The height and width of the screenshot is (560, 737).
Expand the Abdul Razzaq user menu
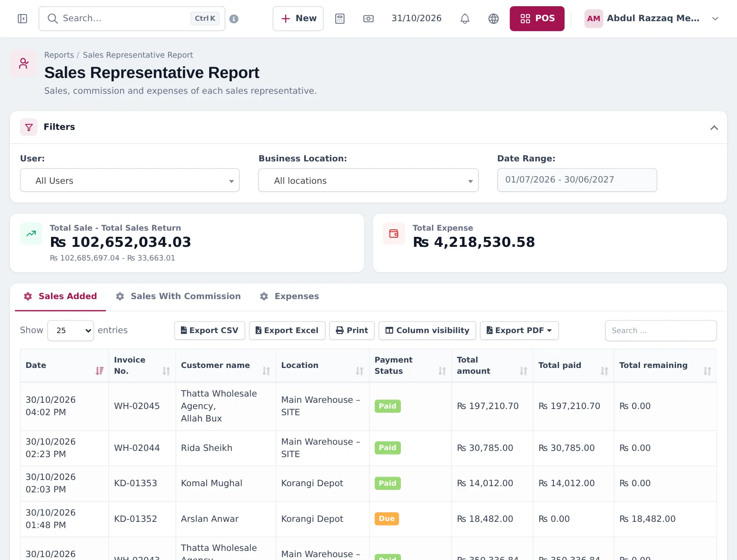(652, 19)
